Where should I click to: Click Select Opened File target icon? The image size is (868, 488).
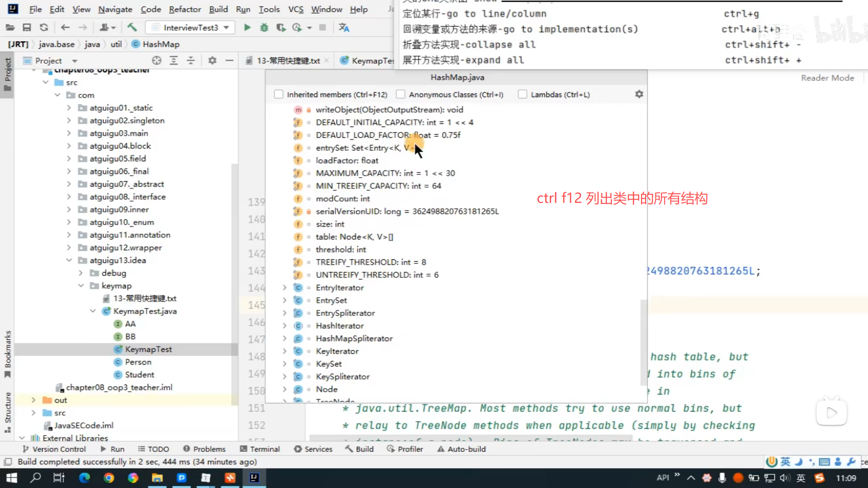[156, 61]
